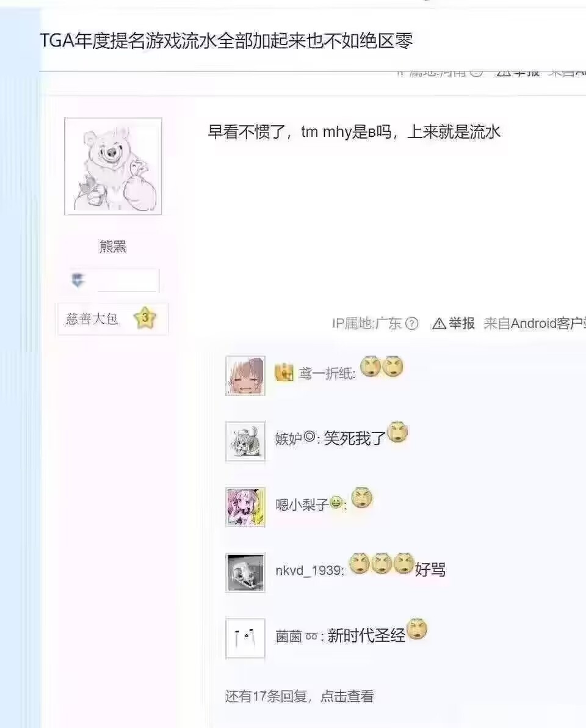Open the grayscale avatar of nkvd_1939
Screen dimensions: 586x728
pos(245,572)
